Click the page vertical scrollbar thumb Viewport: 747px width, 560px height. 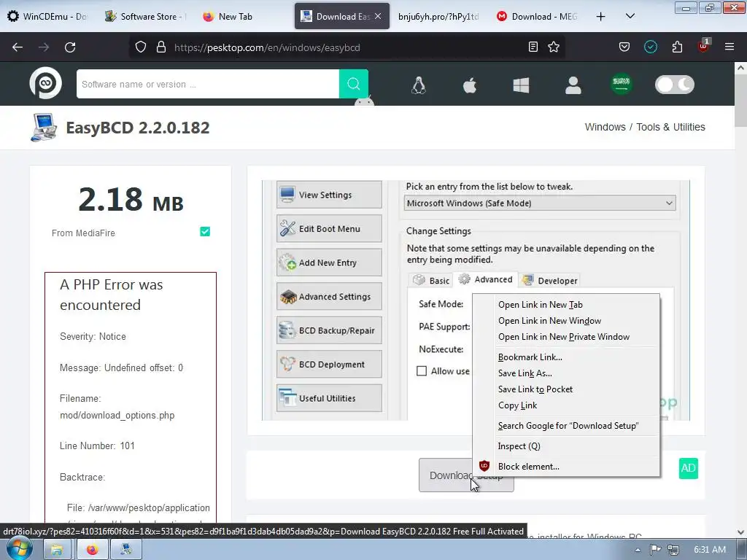[x=740, y=101]
